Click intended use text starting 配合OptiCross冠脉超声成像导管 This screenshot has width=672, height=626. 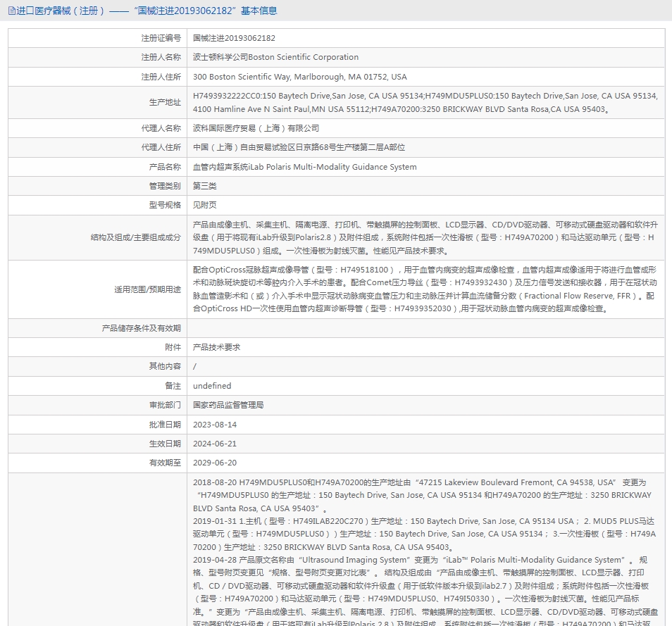pos(425,289)
